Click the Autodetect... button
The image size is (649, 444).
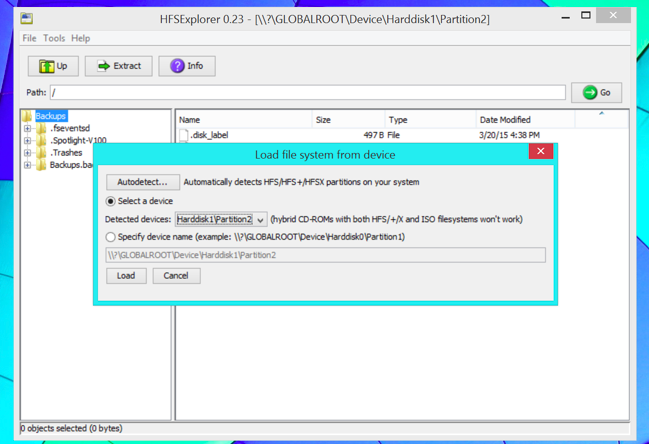pyautogui.click(x=143, y=182)
